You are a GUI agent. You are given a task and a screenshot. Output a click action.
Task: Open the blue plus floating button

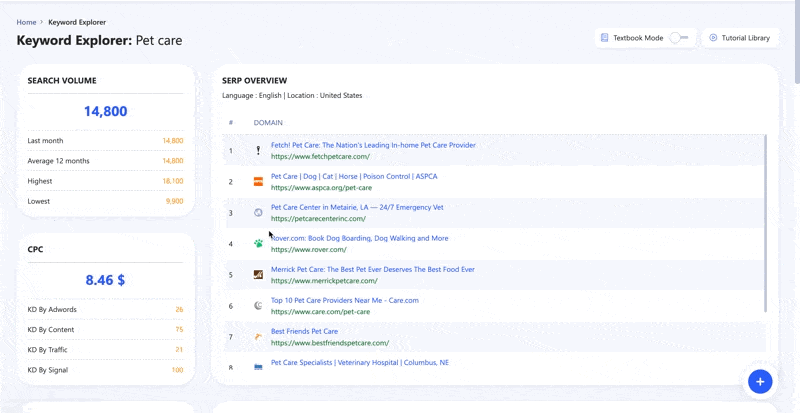click(760, 381)
